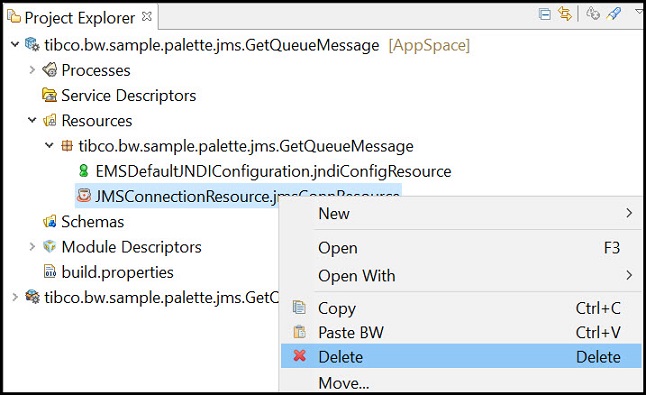Open the View Menu dropdown triangle
This screenshot has height=395, width=646.
tap(639, 12)
